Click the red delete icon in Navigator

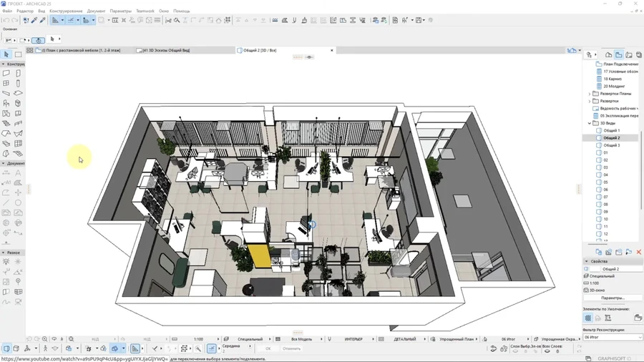(x=638, y=252)
